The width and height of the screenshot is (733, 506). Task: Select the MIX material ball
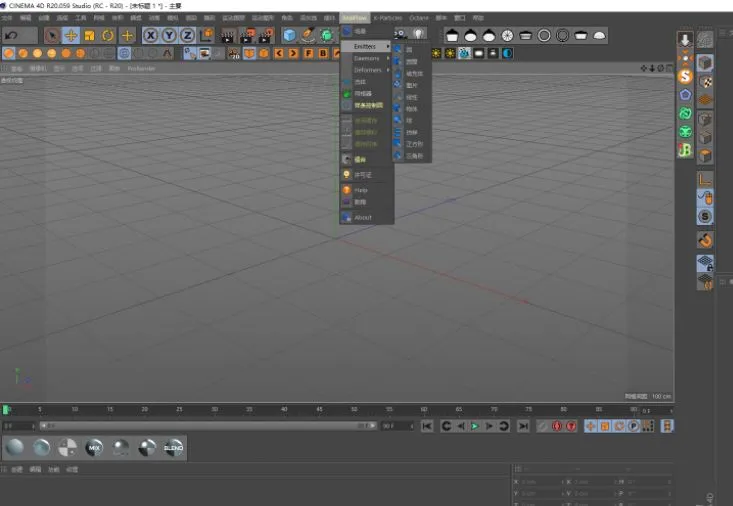click(94, 448)
